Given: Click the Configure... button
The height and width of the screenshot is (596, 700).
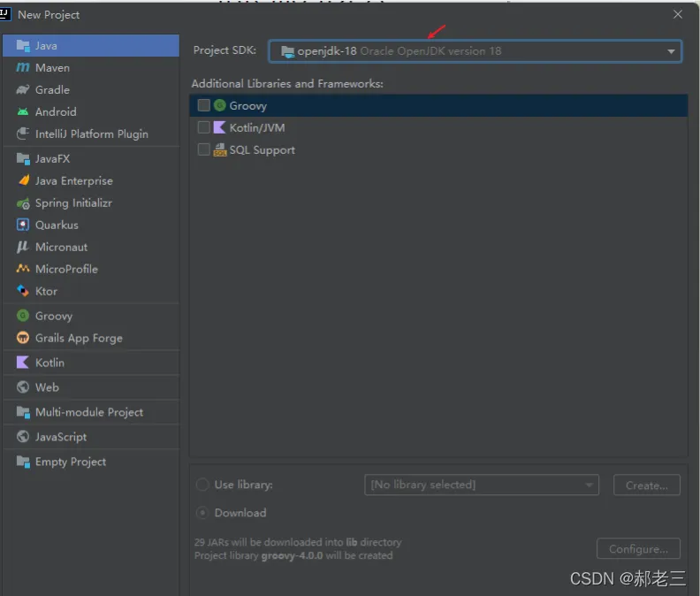Looking at the screenshot, I should pyautogui.click(x=638, y=548).
